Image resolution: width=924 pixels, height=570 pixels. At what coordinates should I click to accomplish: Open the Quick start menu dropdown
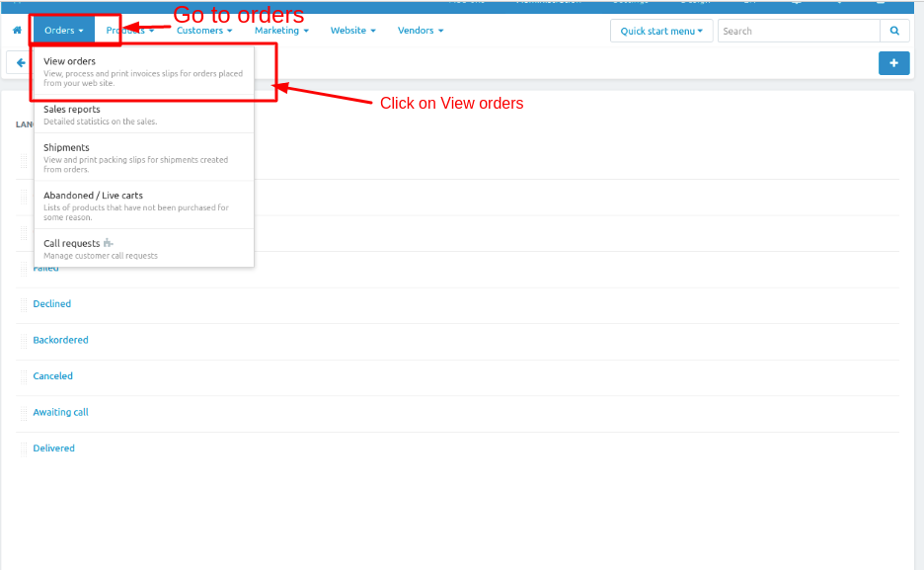pyautogui.click(x=660, y=31)
